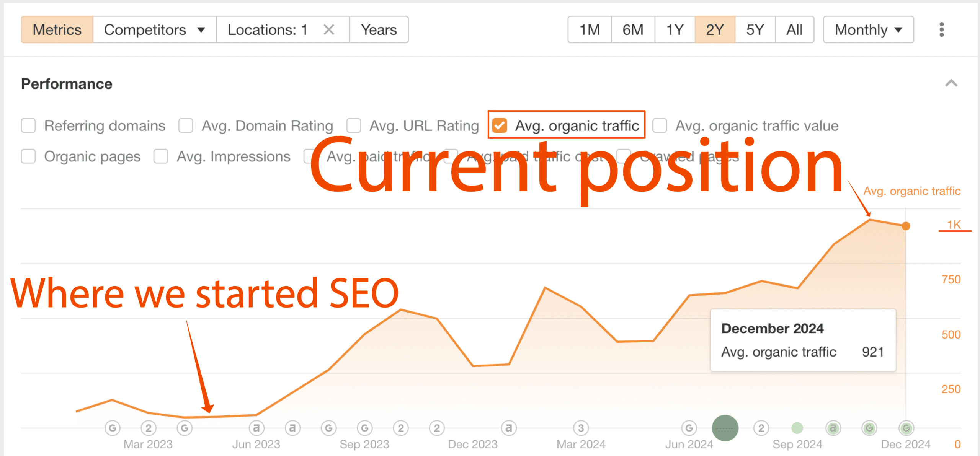Click the orange December 2024 data point
The width and height of the screenshot is (980, 456).
pos(906,226)
